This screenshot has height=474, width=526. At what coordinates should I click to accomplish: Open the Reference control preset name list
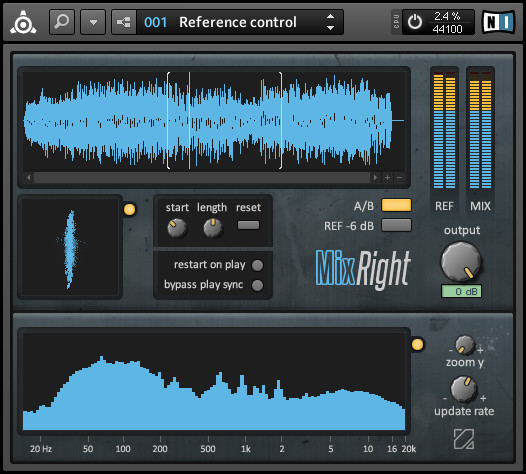(x=238, y=22)
